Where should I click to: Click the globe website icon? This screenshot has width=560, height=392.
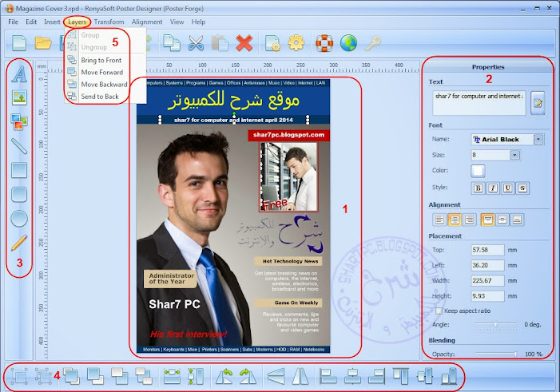coord(348,43)
